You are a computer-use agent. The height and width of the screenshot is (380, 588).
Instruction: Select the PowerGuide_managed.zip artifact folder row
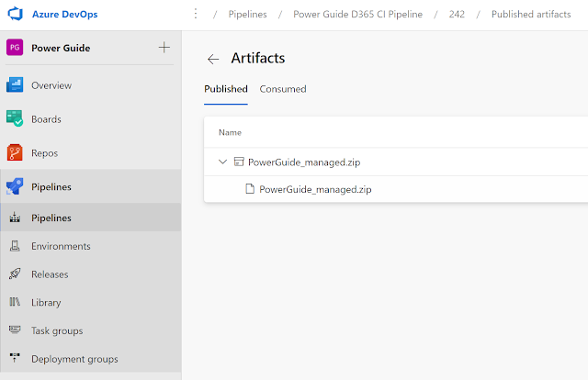point(396,162)
